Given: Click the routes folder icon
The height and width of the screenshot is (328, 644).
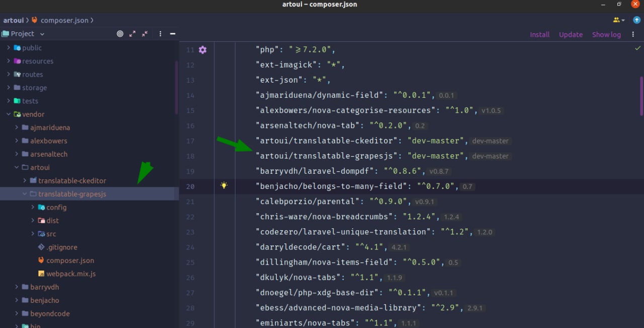Looking at the screenshot, I should click(x=17, y=75).
